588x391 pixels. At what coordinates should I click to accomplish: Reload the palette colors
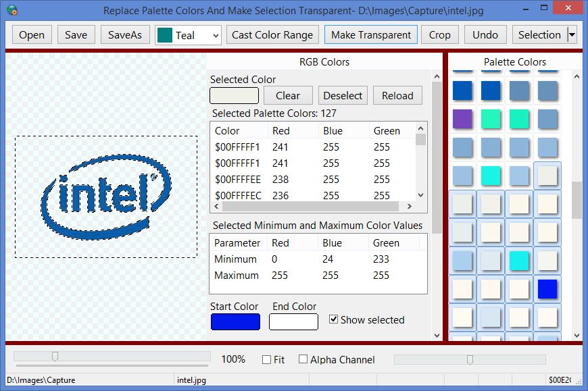click(x=397, y=95)
